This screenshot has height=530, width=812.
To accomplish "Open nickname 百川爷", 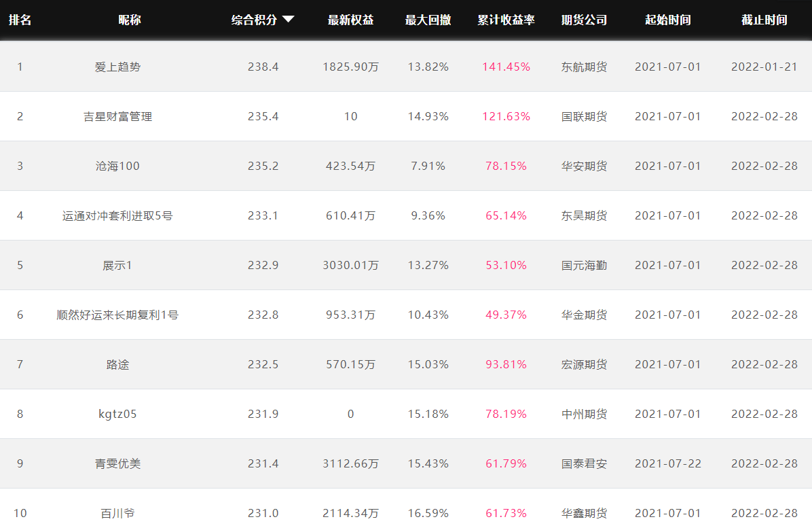I will pos(117,513).
